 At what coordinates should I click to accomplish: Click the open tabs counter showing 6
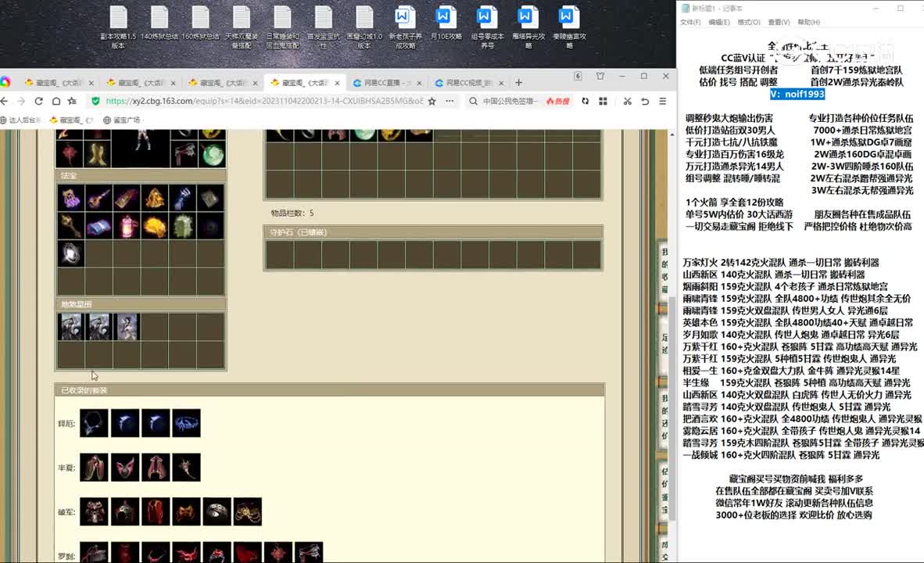pos(578,76)
